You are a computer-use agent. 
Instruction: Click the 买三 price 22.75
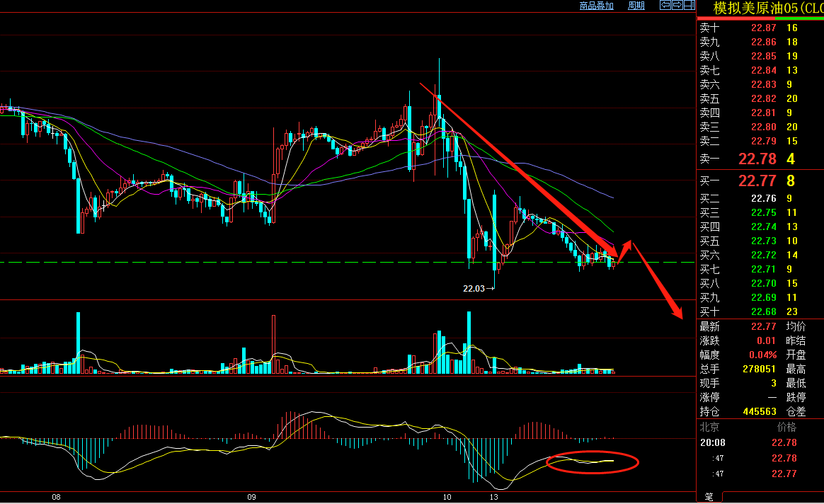click(x=764, y=213)
